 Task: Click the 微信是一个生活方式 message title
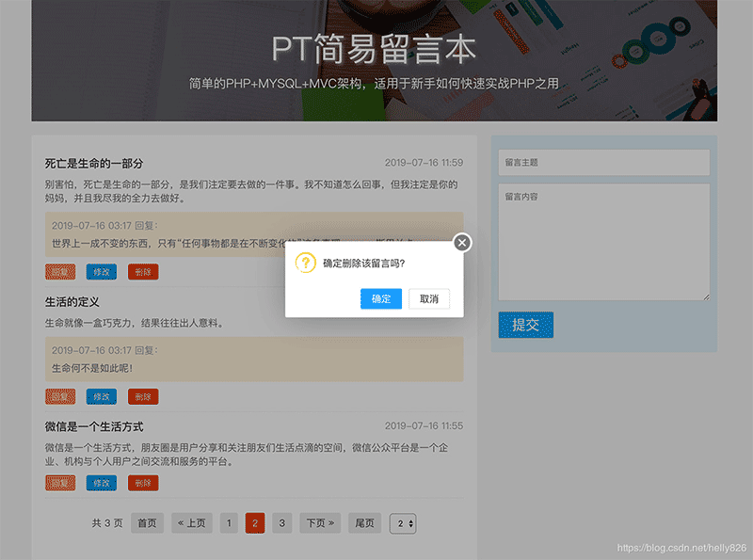coord(94,426)
